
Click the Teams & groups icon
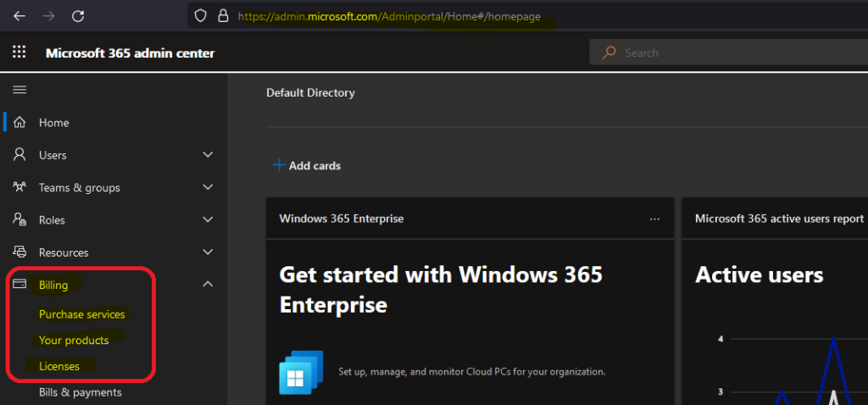20,187
